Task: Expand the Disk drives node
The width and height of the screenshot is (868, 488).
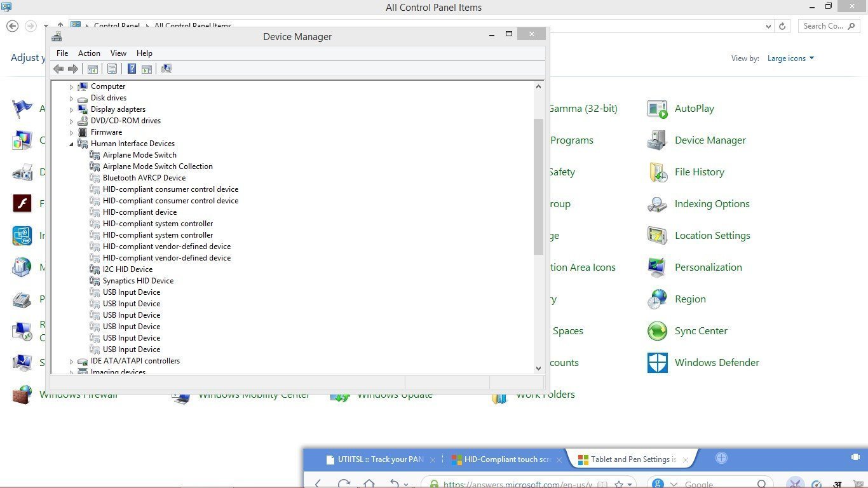Action: click(x=72, y=98)
